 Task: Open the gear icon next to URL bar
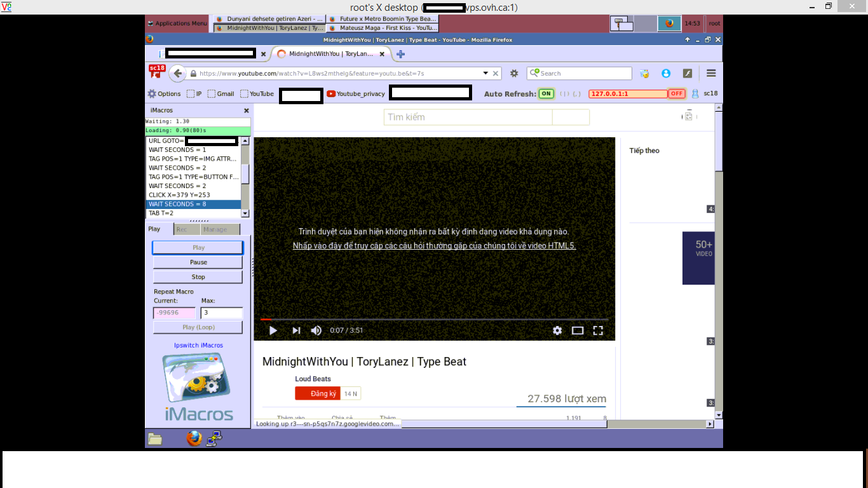pyautogui.click(x=514, y=73)
